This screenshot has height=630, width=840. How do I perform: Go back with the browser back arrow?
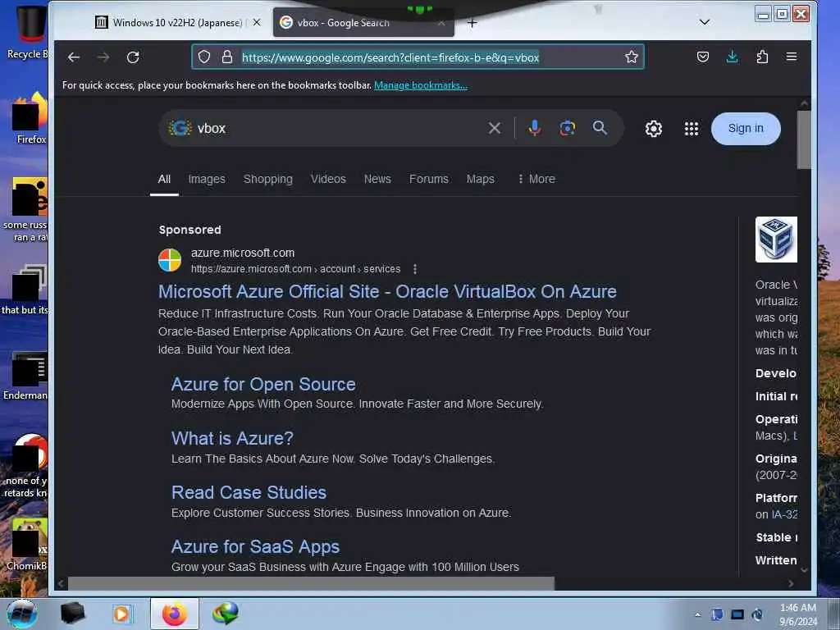[x=74, y=57]
